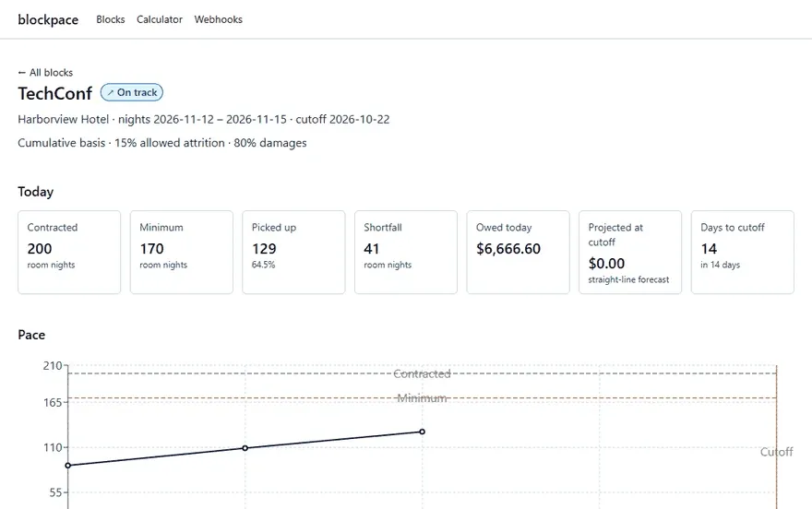812x509 pixels.
Task: Open the blockpace home logo
Action: (48, 19)
